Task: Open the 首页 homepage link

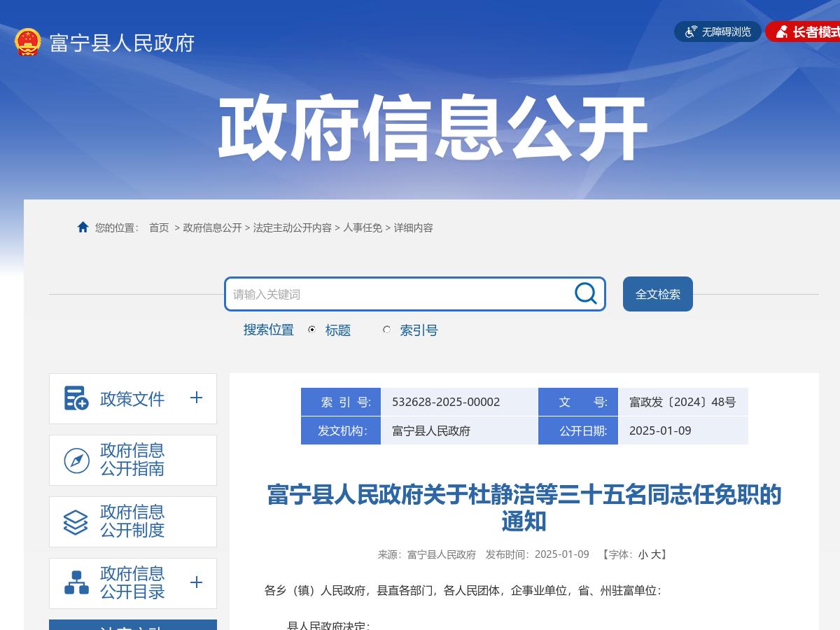Action: click(158, 227)
